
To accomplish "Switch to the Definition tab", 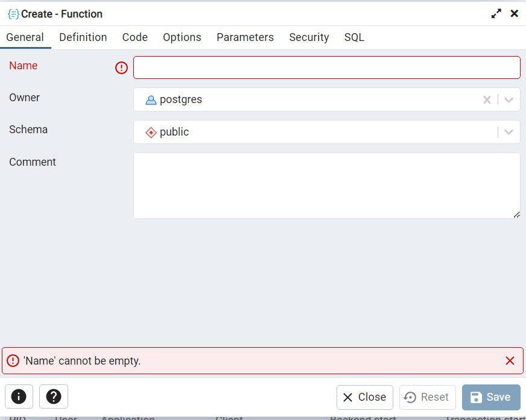I will 83,37.
